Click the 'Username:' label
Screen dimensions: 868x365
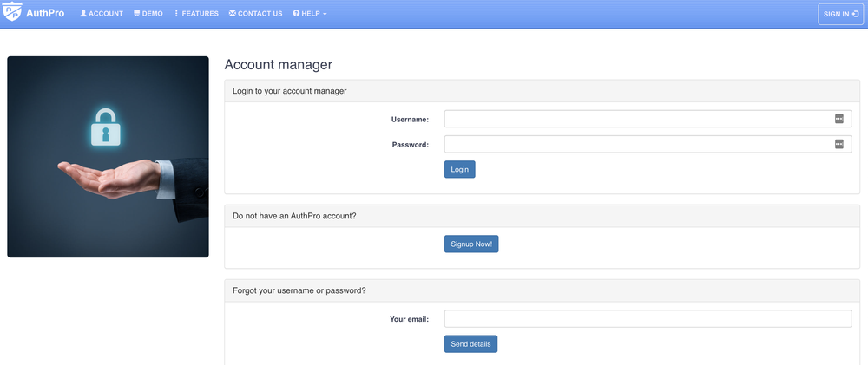(411, 119)
